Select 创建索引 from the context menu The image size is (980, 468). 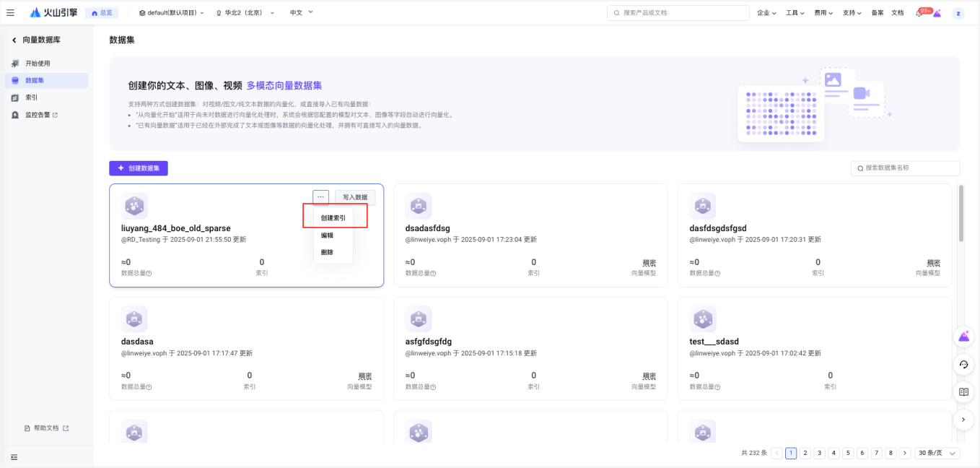coord(333,217)
